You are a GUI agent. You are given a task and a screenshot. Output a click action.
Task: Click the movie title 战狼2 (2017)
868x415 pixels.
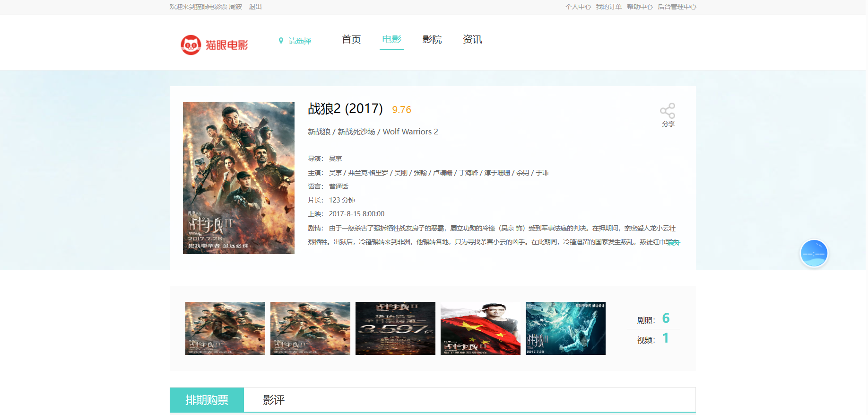(x=345, y=109)
